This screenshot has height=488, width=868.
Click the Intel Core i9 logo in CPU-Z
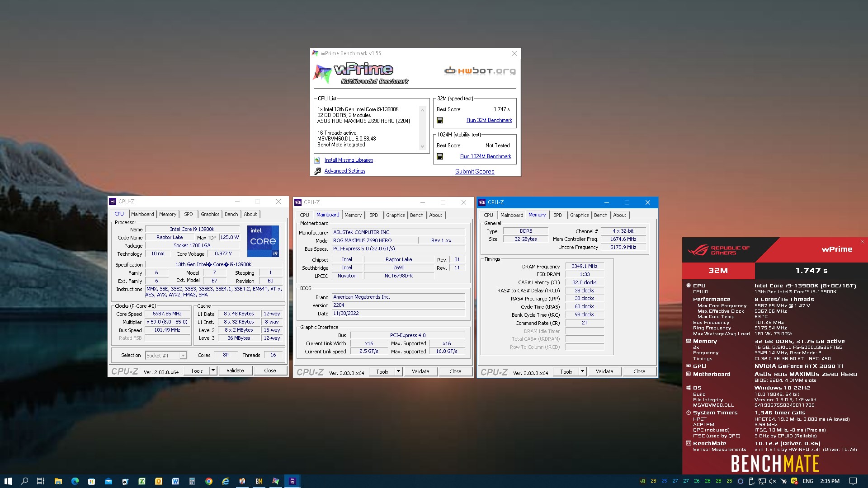[x=263, y=241]
